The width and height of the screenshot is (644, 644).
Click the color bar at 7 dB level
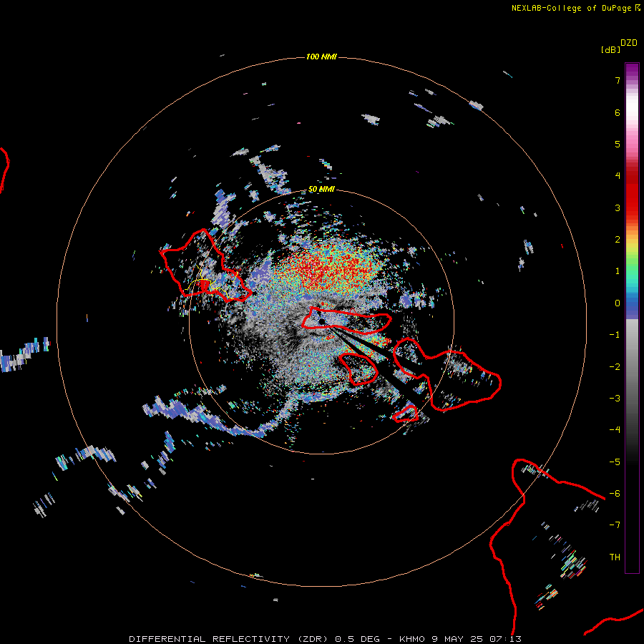[632, 80]
